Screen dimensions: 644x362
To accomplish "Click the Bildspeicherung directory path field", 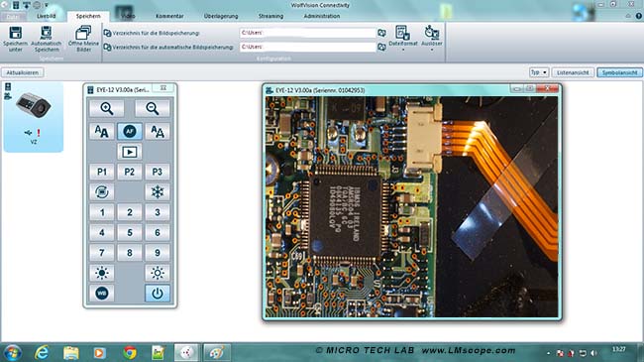I will [307, 33].
